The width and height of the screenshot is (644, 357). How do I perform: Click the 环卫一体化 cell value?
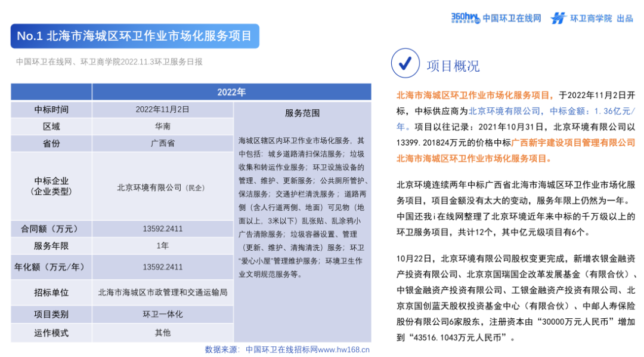point(163,315)
